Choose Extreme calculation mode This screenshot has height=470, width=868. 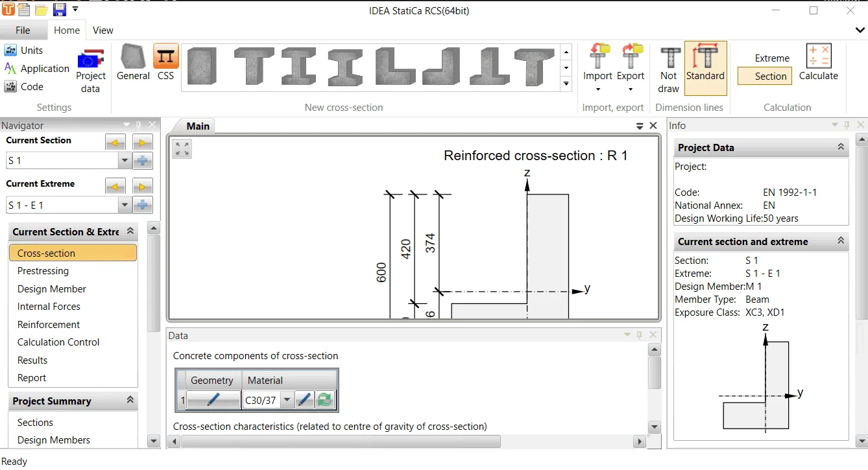pos(772,58)
